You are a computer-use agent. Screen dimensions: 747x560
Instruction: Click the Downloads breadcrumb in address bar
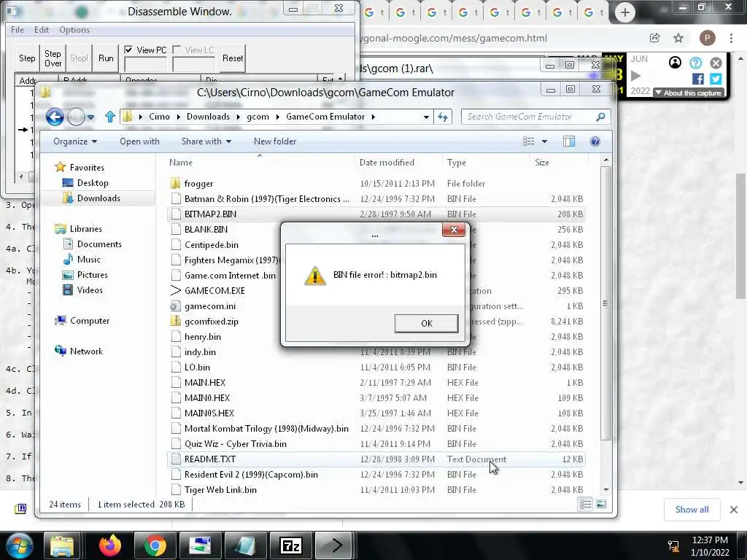208,117
